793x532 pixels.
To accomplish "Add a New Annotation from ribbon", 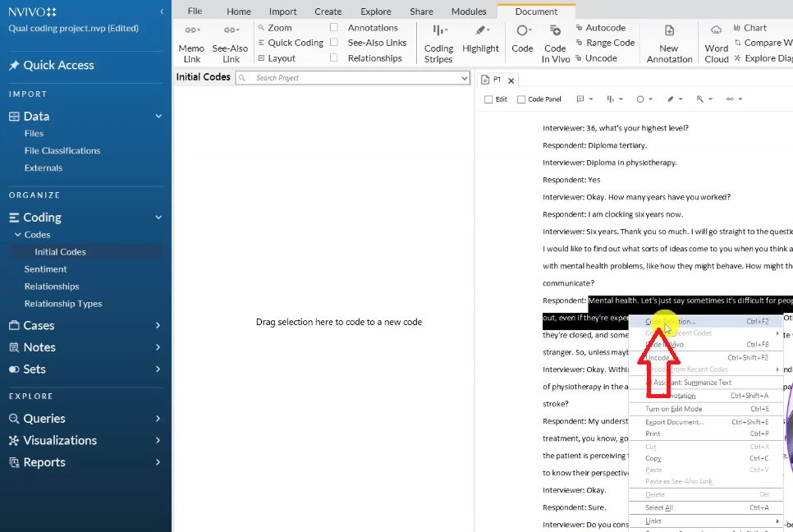I will click(x=669, y=30).
